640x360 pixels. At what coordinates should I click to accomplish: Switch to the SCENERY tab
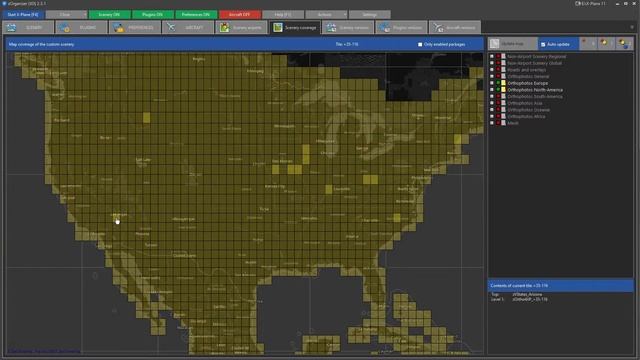point(28,27)
